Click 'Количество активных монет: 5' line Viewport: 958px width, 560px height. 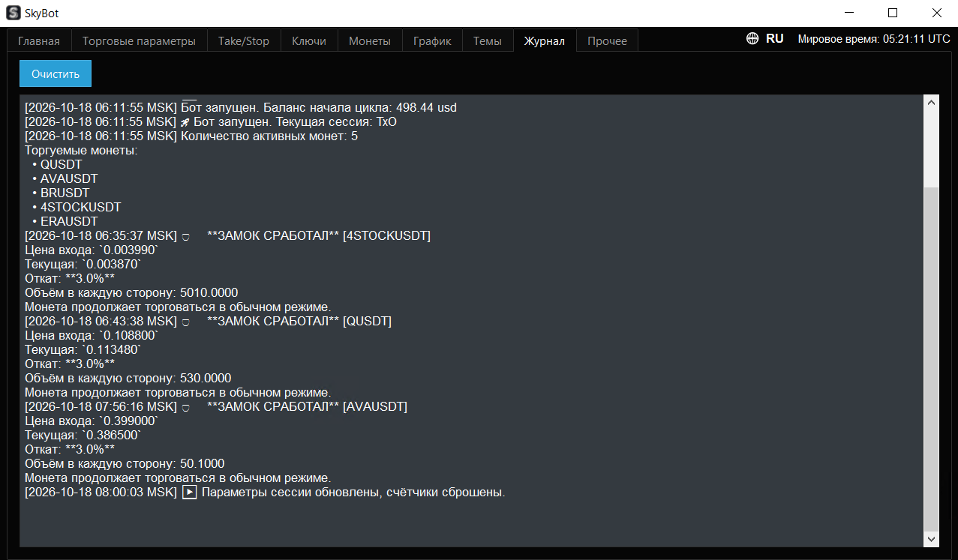(x=191, y=136)
